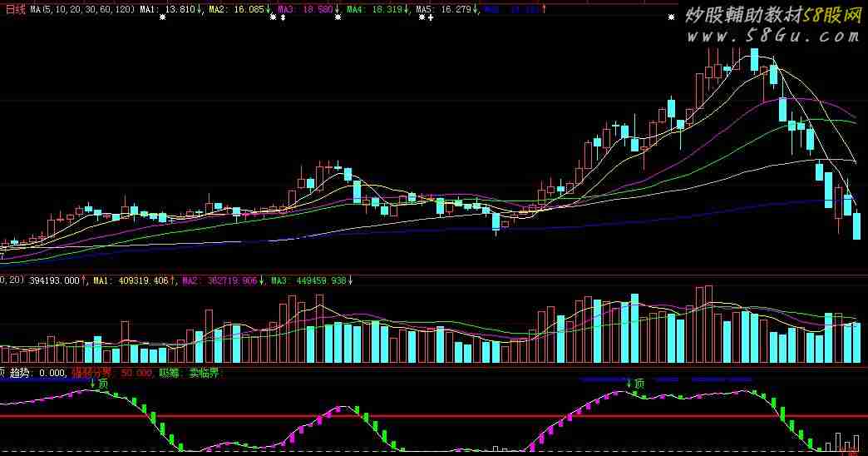Click the green 卖临界 indicator label

point(205,373)
